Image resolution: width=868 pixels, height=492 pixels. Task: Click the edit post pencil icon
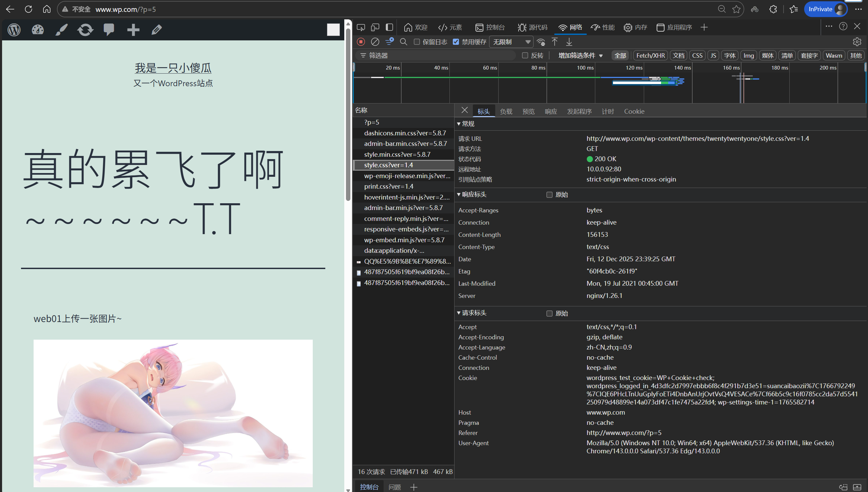pos(156,30)
